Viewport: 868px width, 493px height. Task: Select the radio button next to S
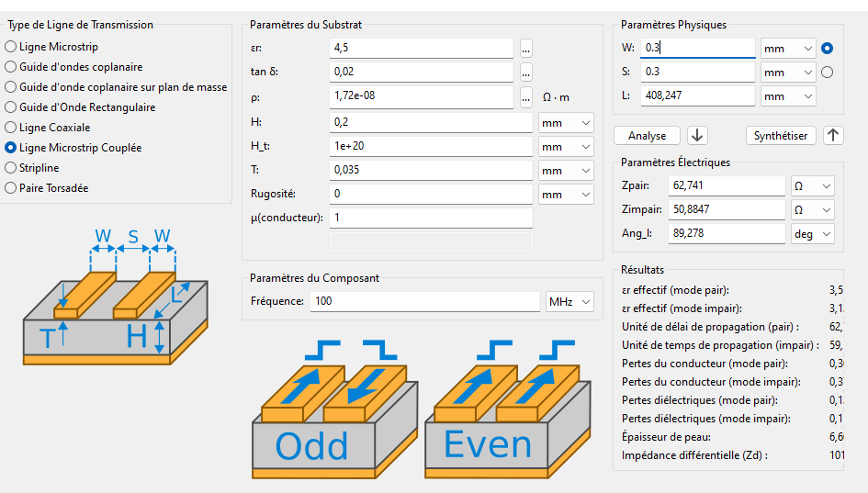[828, 72]
